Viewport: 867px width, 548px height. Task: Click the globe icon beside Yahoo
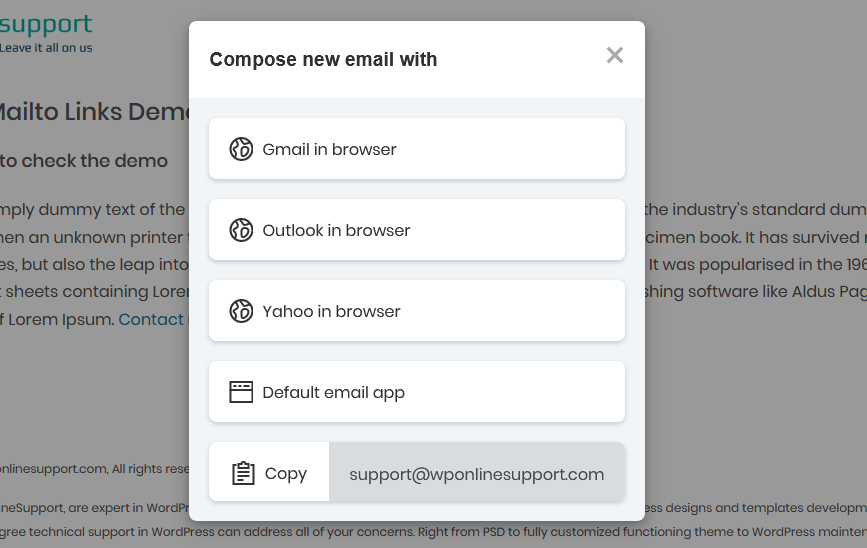[241, 311]
